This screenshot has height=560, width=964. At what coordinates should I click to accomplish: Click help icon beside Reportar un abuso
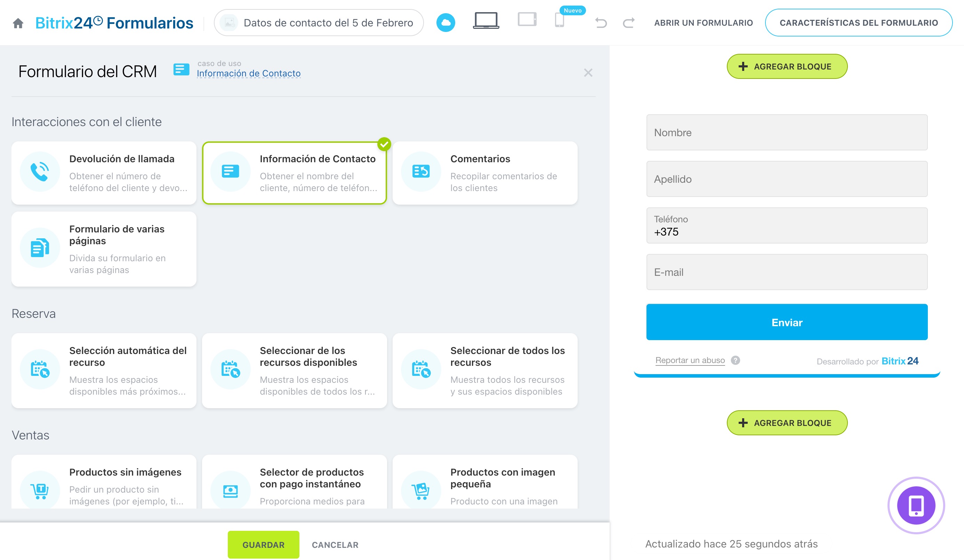point(735,361)
